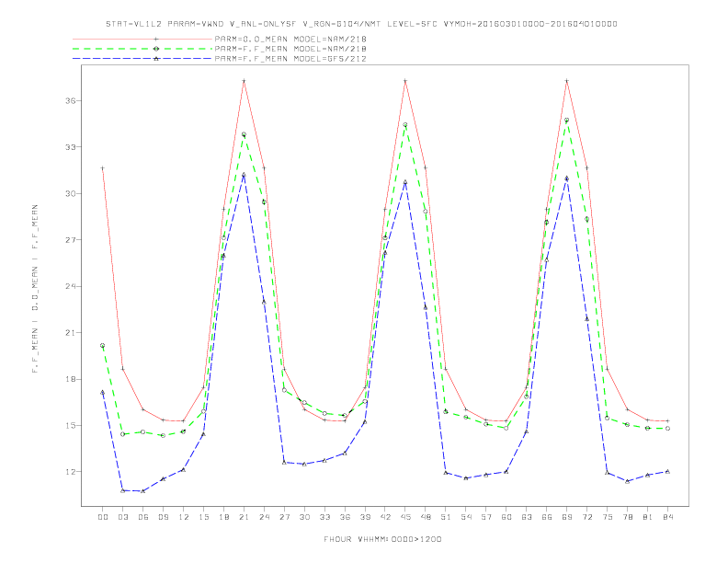Image resolution: width=728 pixels, height=563 pixels.
Task: Click the vertical y-axis title F.F_MEAN | O.O_MEAN
Action: coord(35,289)
